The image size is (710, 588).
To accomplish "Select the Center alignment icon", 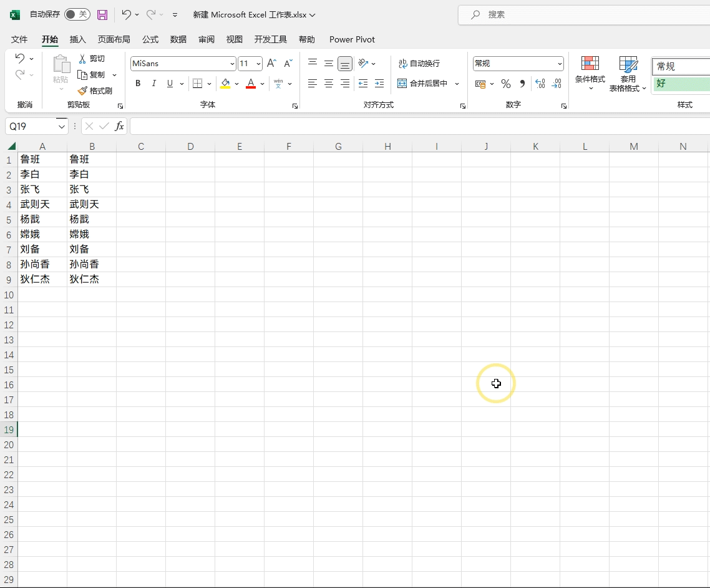I will [x=329, y=83].
